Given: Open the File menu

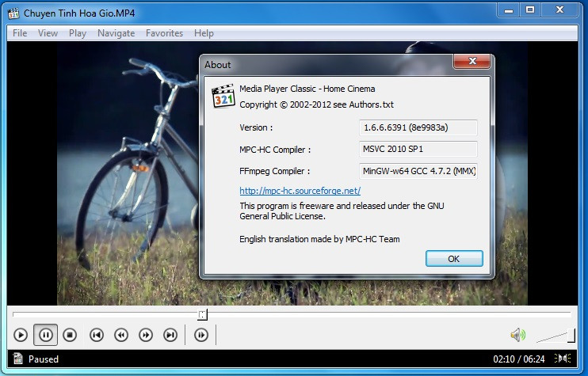Looking at the screenshot, I should click(20, 33).
